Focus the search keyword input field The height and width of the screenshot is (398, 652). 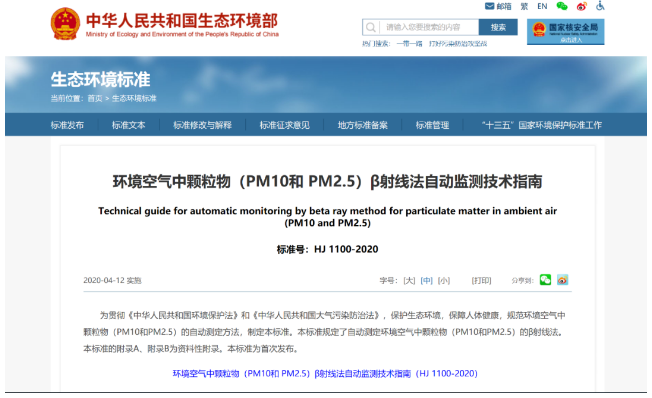pyautogui.click(x=430, y=27)
